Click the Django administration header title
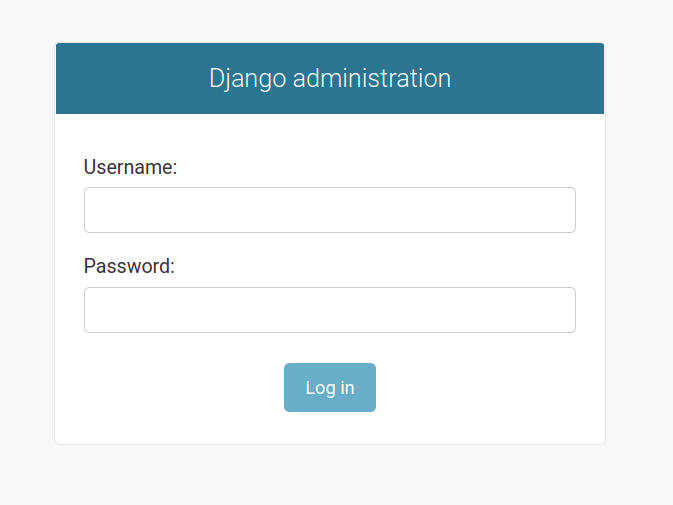Screen dimensions: 673x505 pyautogui.click(x=330, y=79)
